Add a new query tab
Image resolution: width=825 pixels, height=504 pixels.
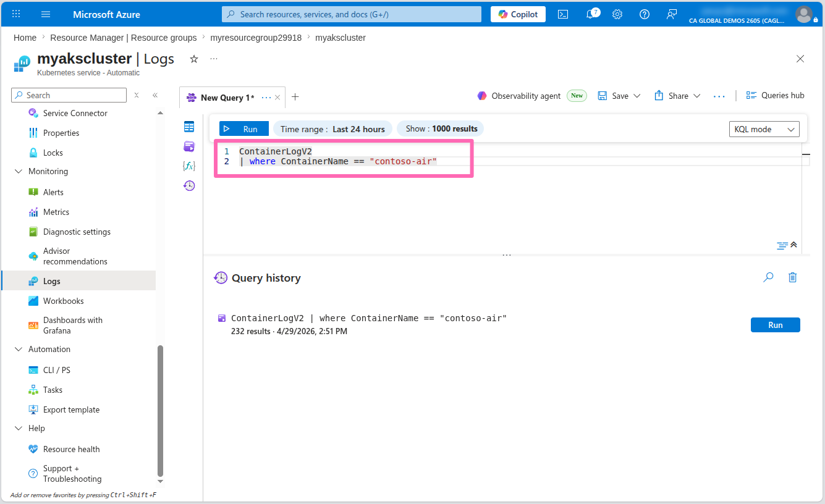pos(295,97)
